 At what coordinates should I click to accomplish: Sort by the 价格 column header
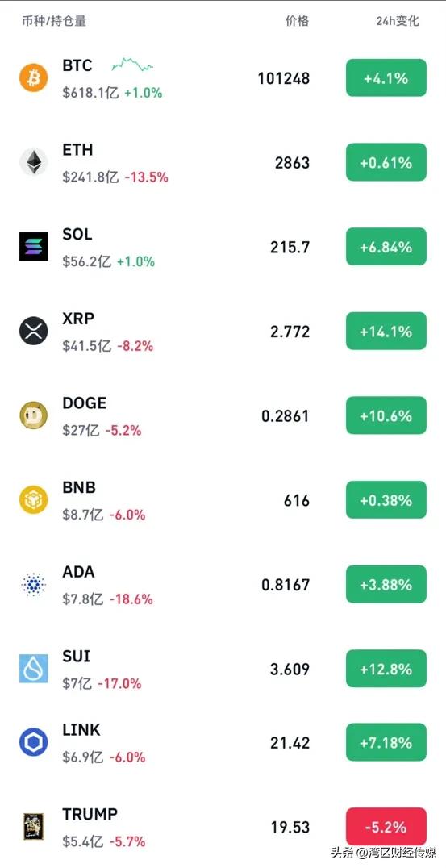297,21
